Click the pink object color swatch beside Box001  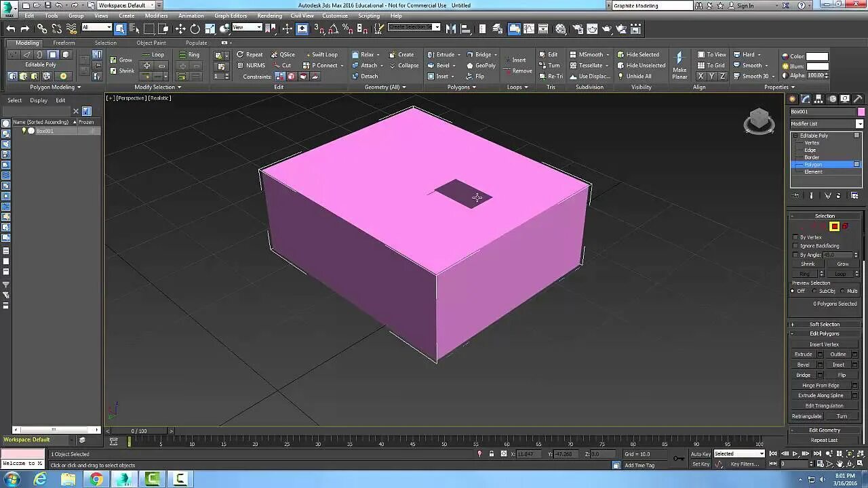[861, 112]
